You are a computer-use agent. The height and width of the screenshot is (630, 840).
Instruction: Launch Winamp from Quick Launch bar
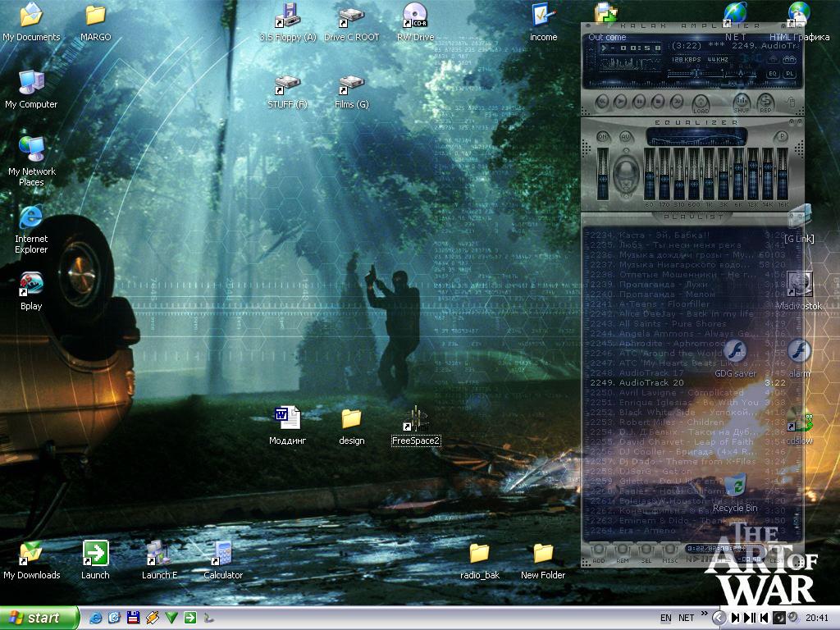pos(152,618)
